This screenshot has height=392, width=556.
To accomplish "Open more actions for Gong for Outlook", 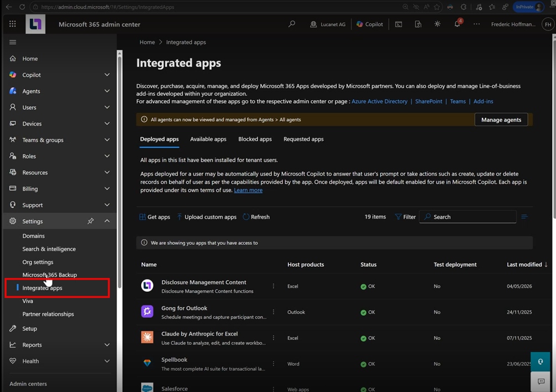I will (x=274, y=312).
